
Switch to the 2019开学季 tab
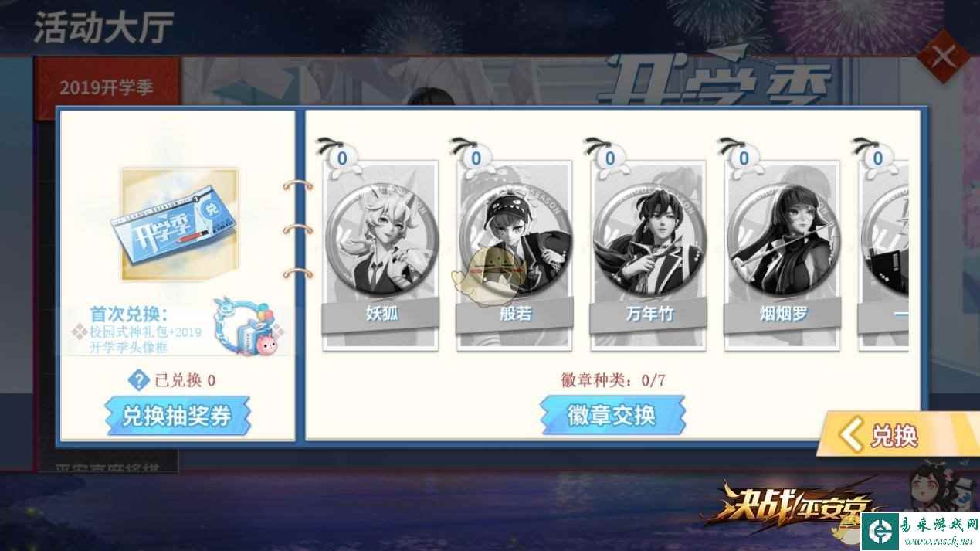coord(107,87)
